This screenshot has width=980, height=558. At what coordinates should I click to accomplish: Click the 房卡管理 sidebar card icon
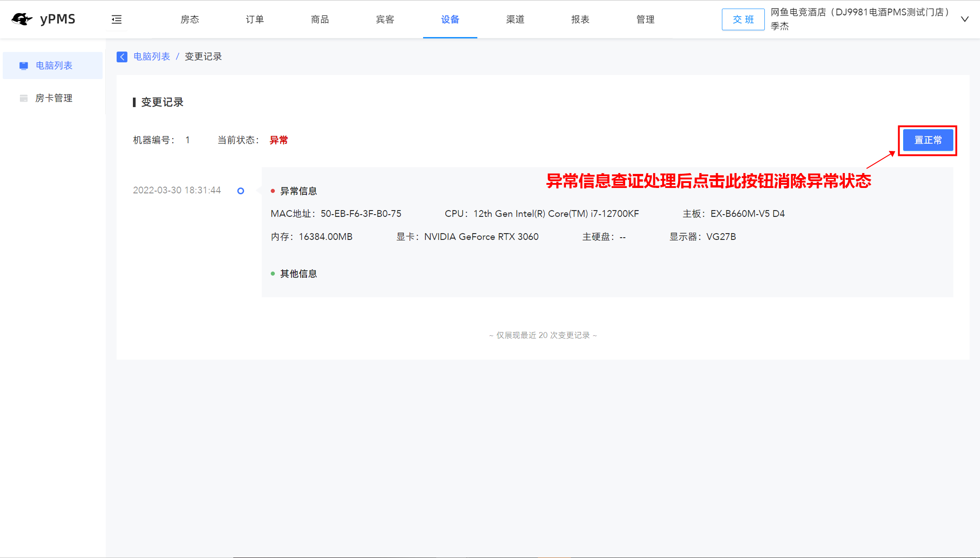pyautogui.click(x=24, y=98)
